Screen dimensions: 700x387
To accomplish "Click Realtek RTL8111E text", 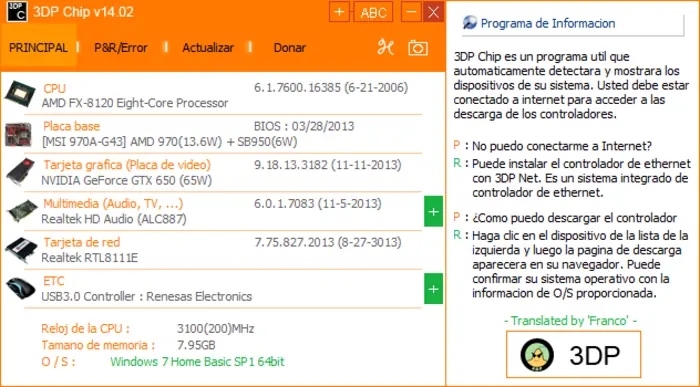I will 90,258.
